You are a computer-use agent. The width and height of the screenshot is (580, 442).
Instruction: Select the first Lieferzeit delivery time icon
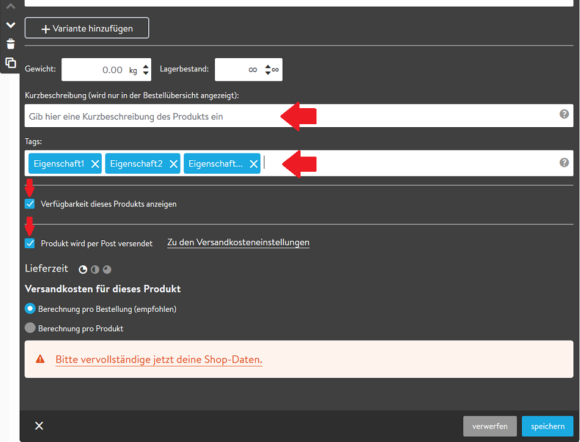coord(83,270)
